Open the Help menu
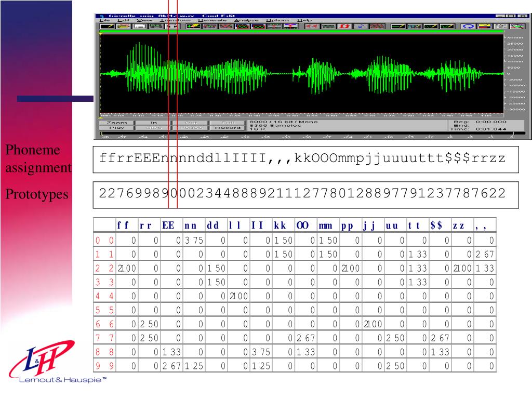Screen dimensions: 532x399 [304, 20]
